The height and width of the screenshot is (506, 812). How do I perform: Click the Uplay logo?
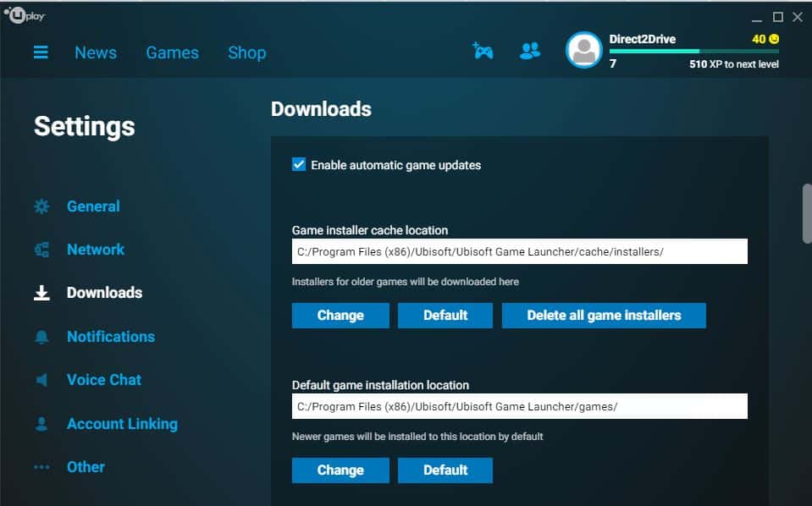tap(25, 15)
